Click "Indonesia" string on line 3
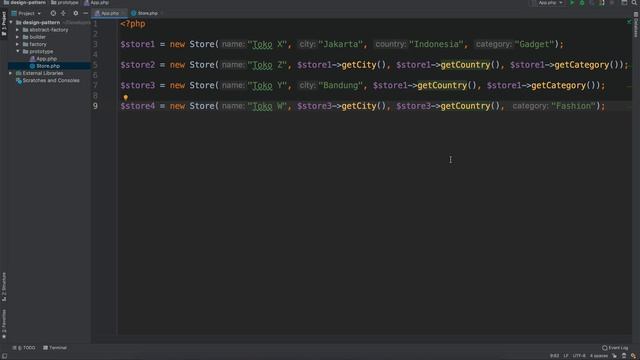The height and width of the screenshot is (360, 640). click(436, 44)
